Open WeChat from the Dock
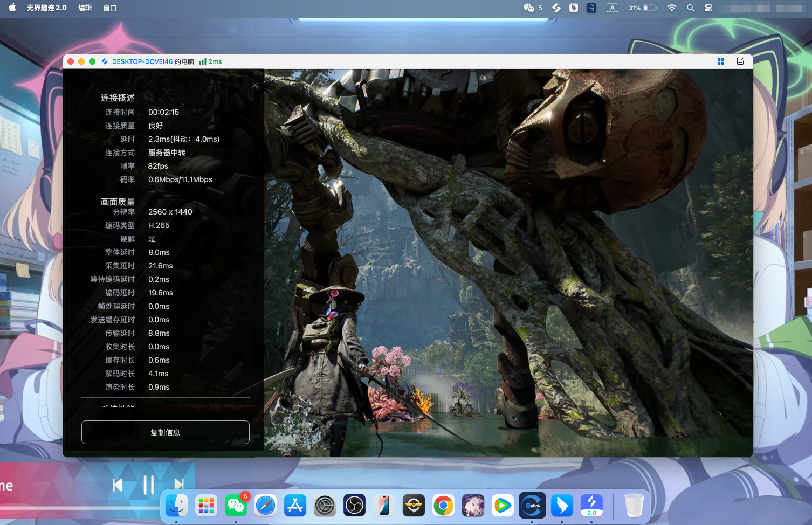The height and width of the screenshot is (525, 812). pyautogui.click(x=236, y=506)
